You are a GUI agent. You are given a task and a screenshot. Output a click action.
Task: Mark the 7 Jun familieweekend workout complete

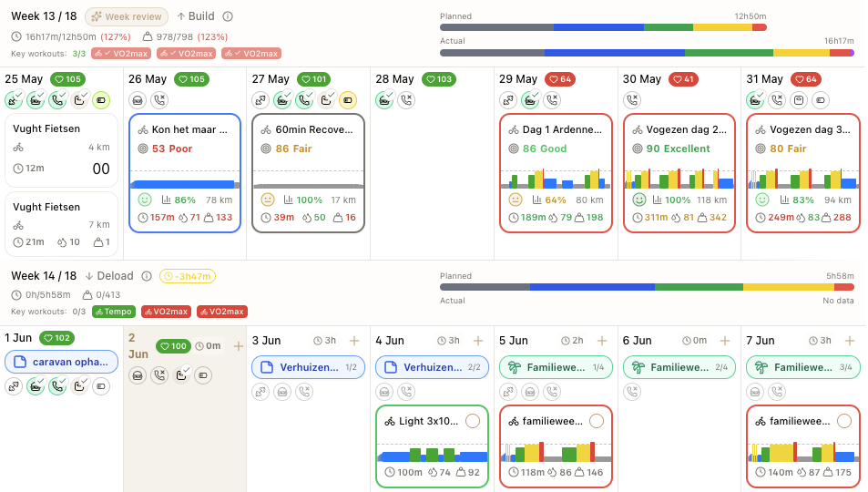pyautogui.click(x=844, y=421)
